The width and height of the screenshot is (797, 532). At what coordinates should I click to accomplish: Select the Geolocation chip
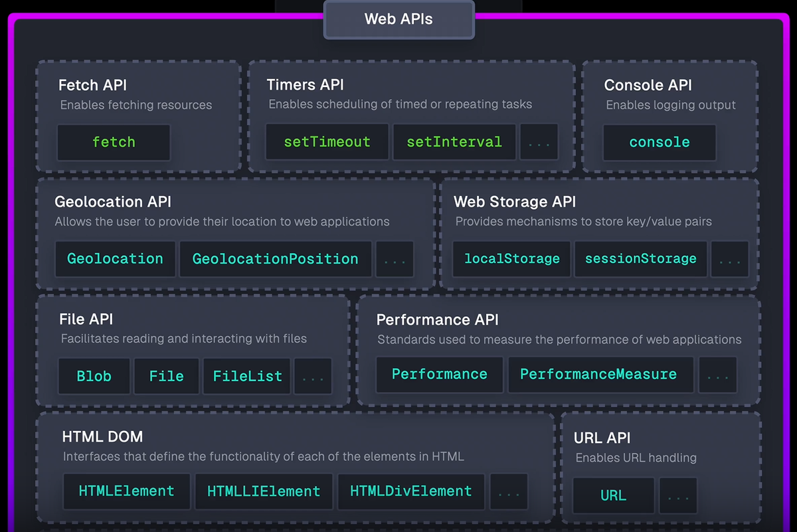[115, 259]
